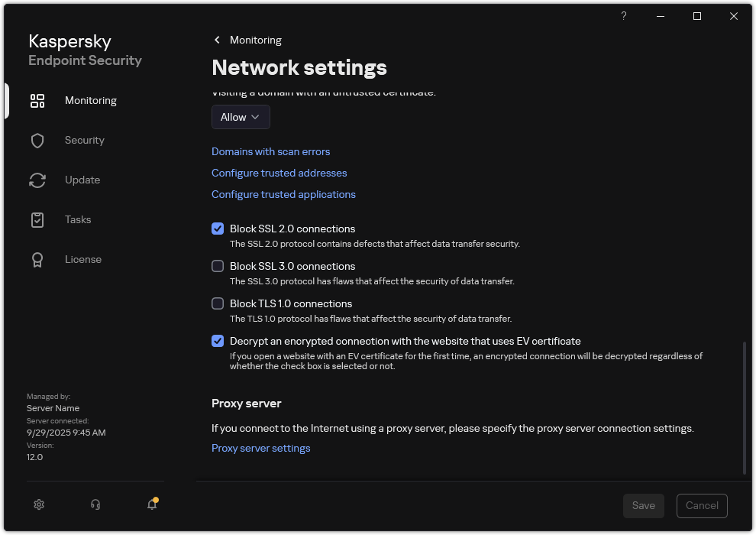Open Proxy server settings link

260,448
